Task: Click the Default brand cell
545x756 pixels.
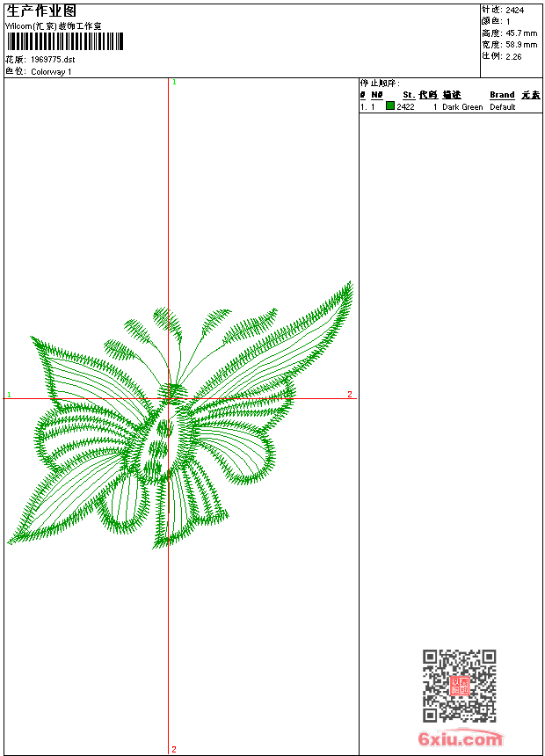Action: tap(503, 107)
